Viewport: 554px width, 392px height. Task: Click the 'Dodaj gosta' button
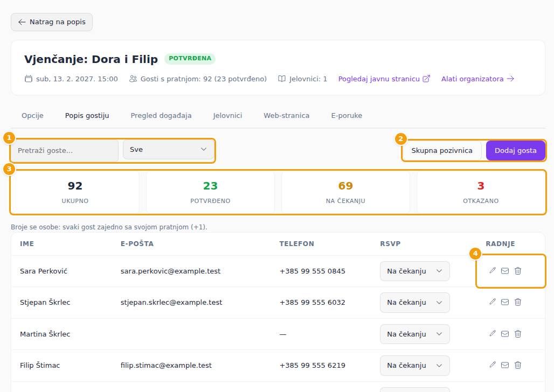516,150
